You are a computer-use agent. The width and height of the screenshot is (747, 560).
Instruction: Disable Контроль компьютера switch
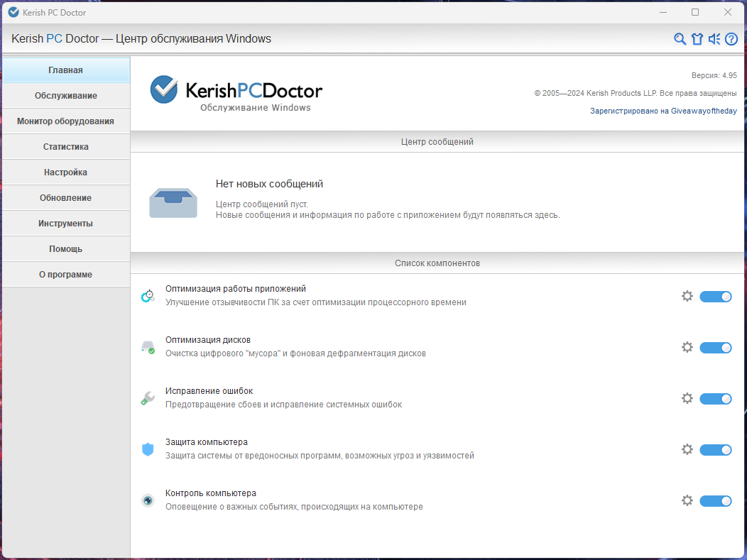pos(716,501)
